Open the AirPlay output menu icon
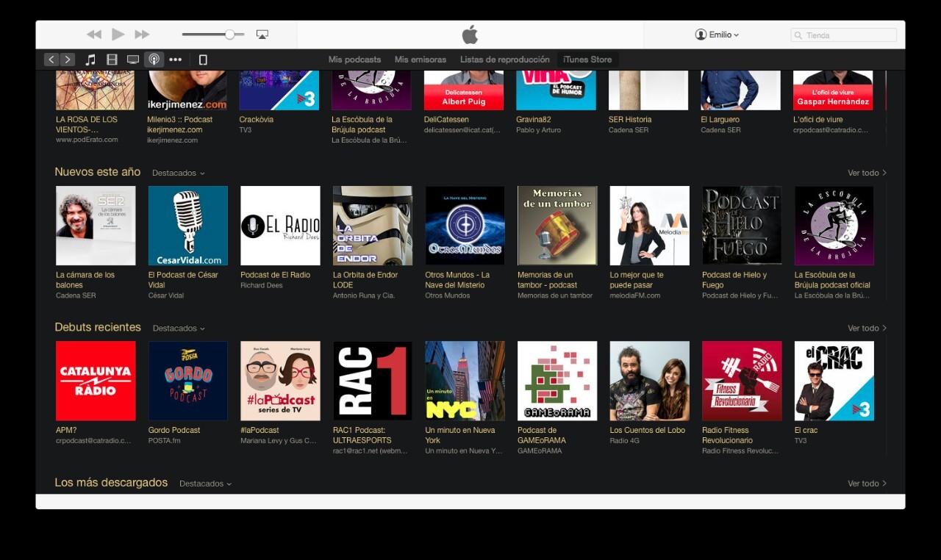The width and height of the screenshot is (941, 560). (262, 35)
